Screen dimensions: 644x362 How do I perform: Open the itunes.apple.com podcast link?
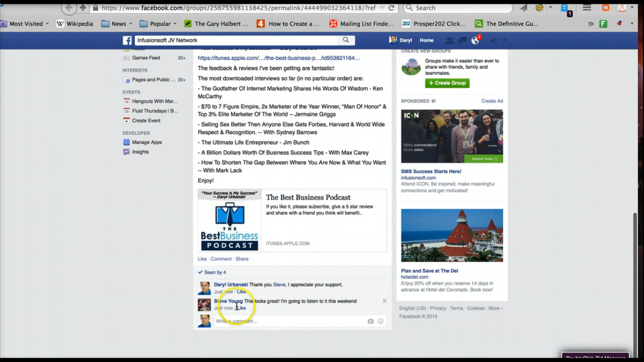pyautogui.click(x=279, y=58)
